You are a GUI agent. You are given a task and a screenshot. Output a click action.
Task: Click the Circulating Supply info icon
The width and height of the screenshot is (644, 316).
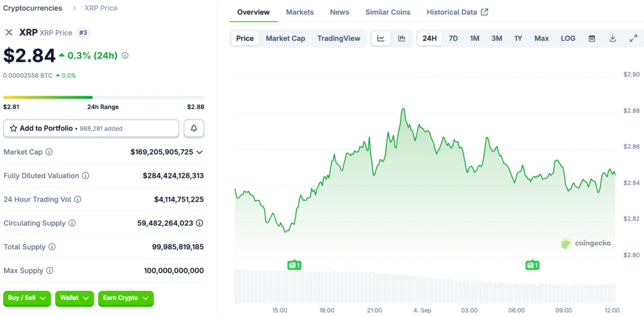[72, 223]
